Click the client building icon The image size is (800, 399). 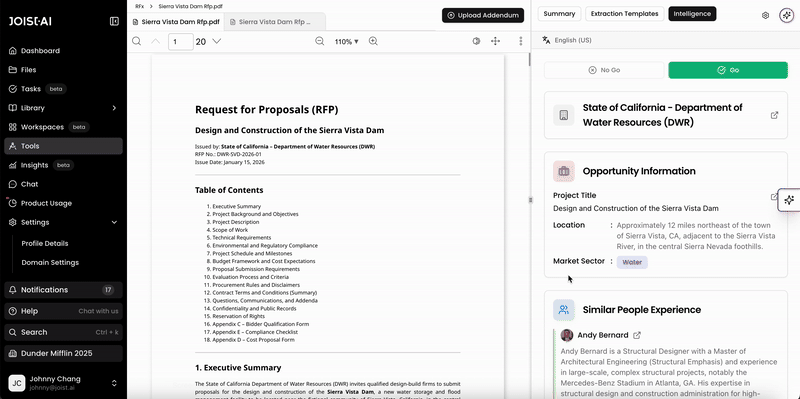pos(564,115)
